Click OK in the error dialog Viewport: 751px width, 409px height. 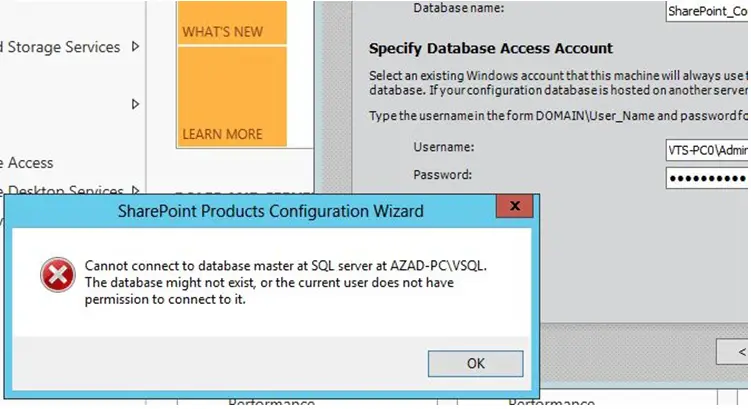click(476, 363)
